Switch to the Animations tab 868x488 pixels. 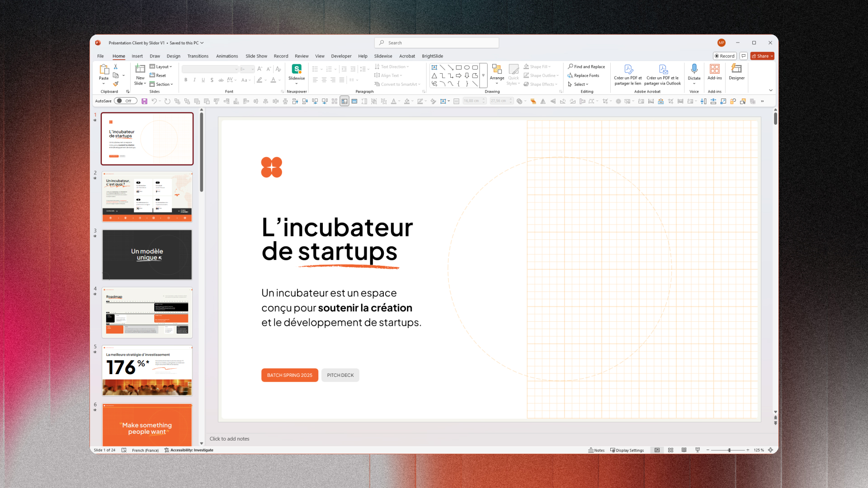click(227, 56)
